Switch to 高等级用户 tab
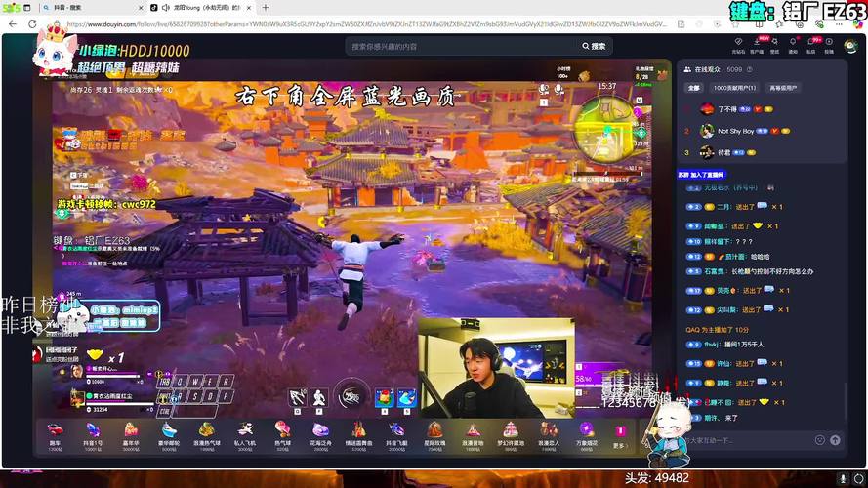 (x=783, y=88)
